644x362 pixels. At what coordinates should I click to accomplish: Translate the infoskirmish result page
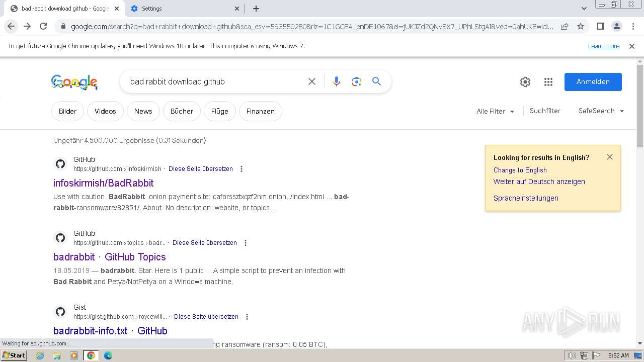pos(201,169)
